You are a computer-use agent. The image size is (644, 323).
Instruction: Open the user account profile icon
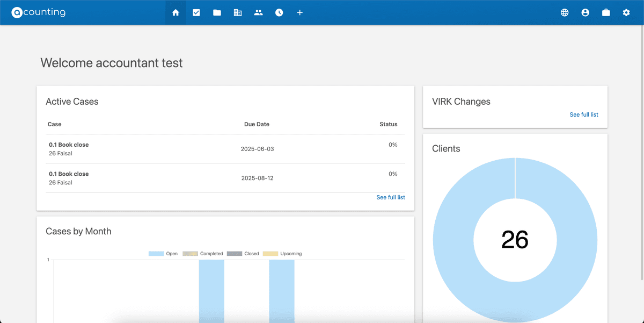[x=586, y=12]
